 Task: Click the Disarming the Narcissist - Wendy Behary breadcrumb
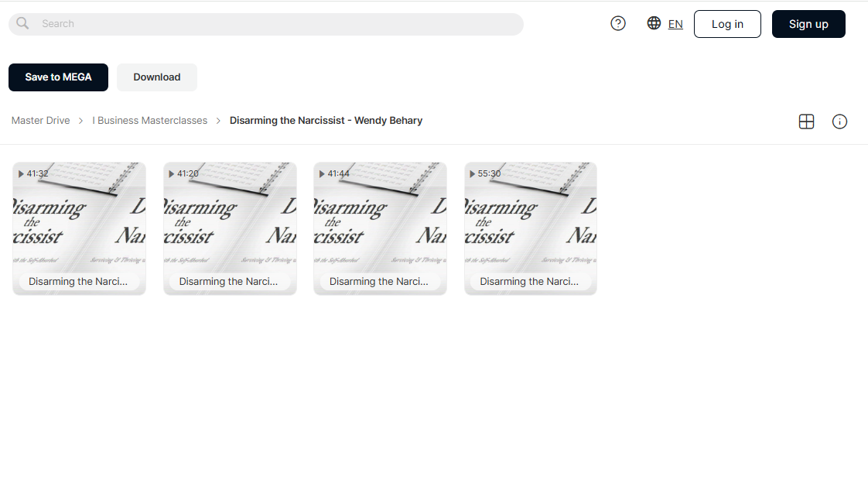[x=326, y=120]
